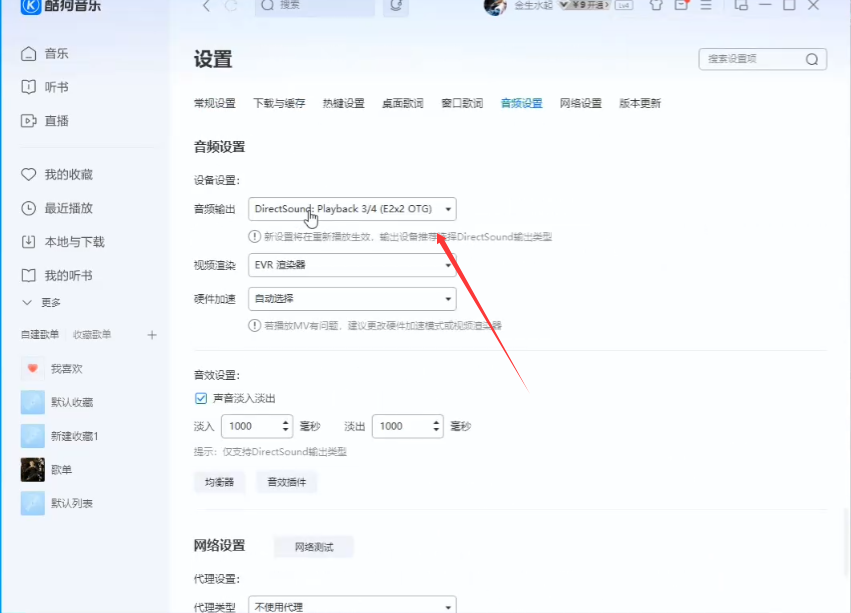Switch to the 网络设置 tab
The image size is (851, 613).
(x=580, y=102)
